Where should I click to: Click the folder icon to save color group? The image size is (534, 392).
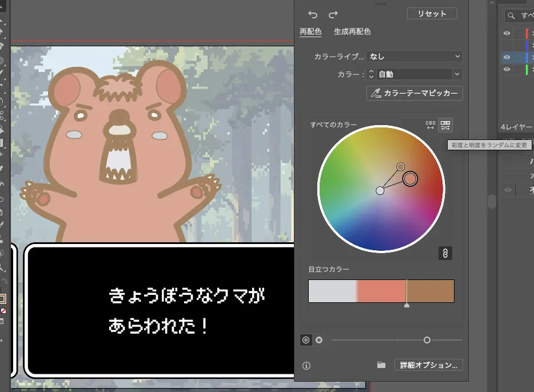tap(381, 365)
